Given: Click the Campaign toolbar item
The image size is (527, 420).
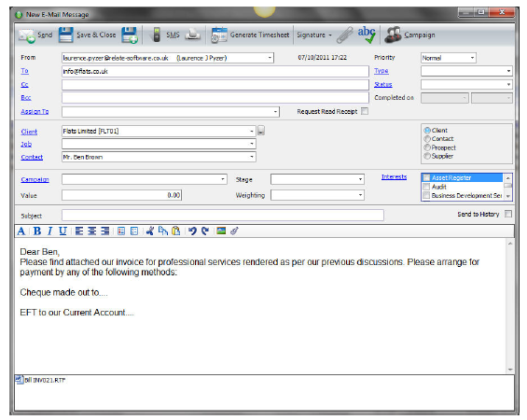Looking at the screenshot, I should point(409,35).
